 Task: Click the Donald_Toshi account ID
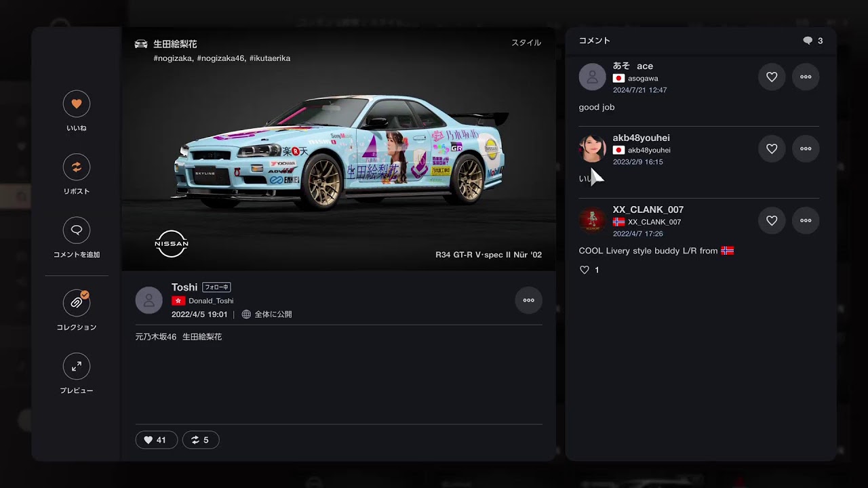coord(211,301)
